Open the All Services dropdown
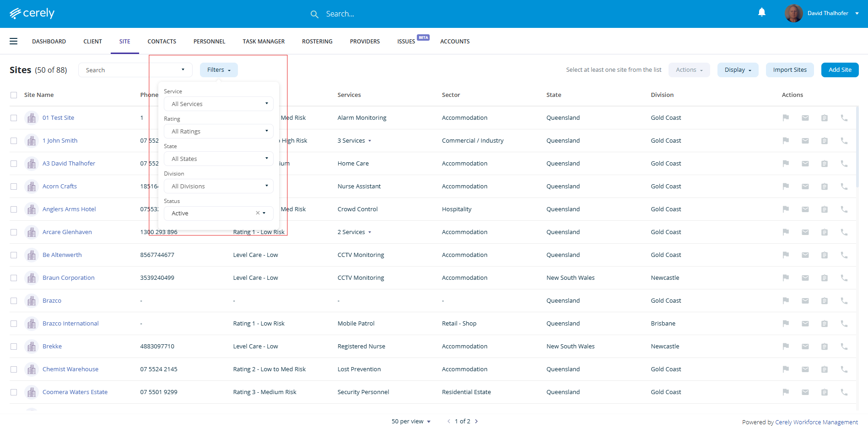868x427 pixels. click(x=219, y=104)
